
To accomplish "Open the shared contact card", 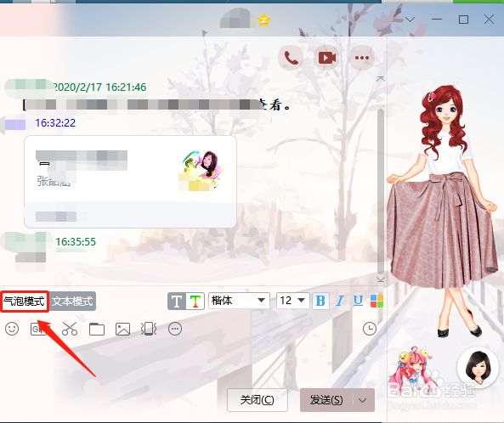I will coord(131,182).
